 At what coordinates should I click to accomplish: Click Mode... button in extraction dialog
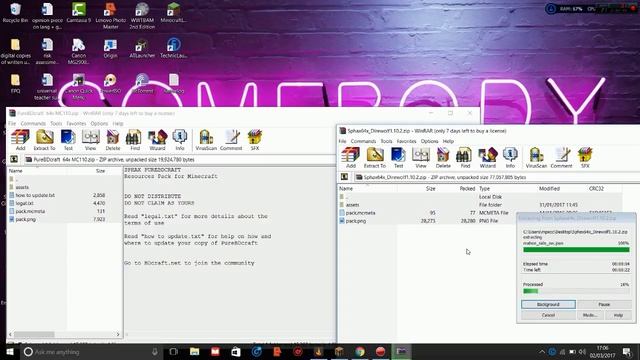pyautogui.click(x=590, y=315)
